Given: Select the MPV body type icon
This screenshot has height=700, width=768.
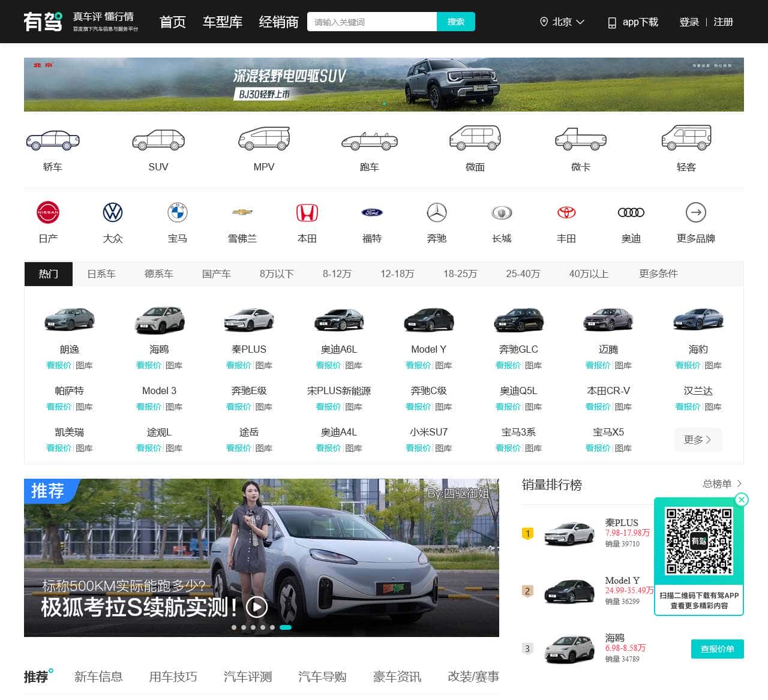Looking at the screenshot, I should [264, 139].
